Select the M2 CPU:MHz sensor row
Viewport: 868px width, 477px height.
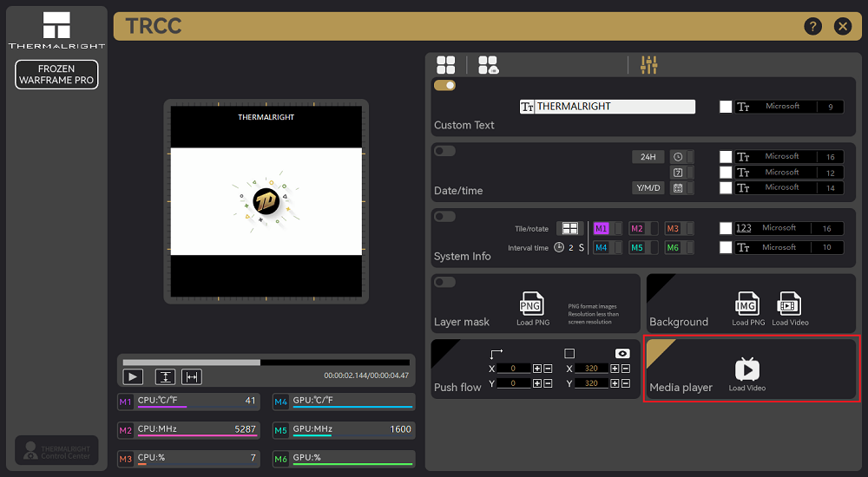coord(188,430)
